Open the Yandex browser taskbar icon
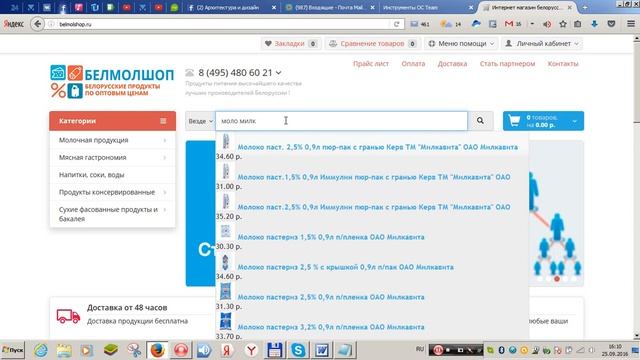Viewport: 640px width, 360px height. (x=251, y=350)
